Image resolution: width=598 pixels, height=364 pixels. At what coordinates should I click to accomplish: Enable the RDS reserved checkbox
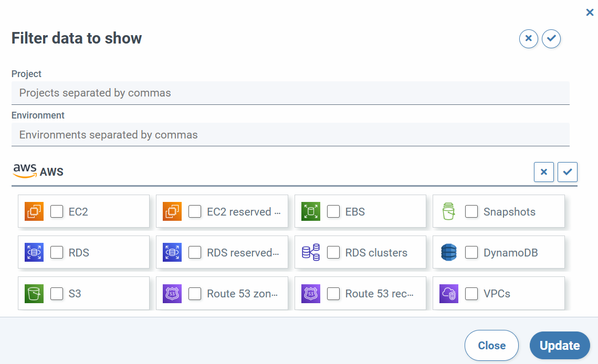point(195,252)
